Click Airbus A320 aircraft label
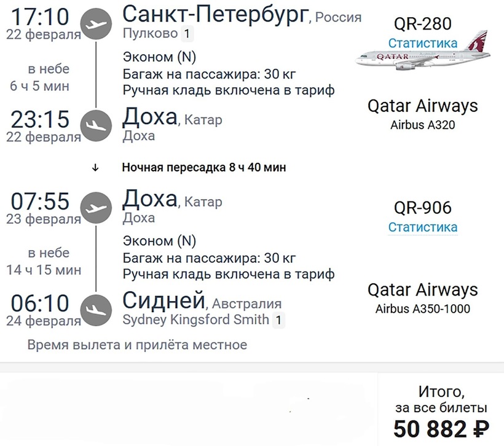 pos(423,125)
